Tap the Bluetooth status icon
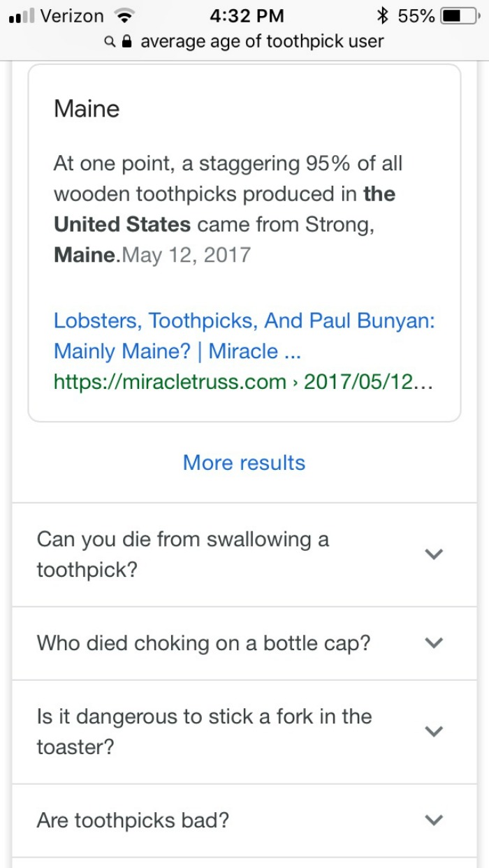This screenshot has width=489, height=868. [x=382, y=16]
